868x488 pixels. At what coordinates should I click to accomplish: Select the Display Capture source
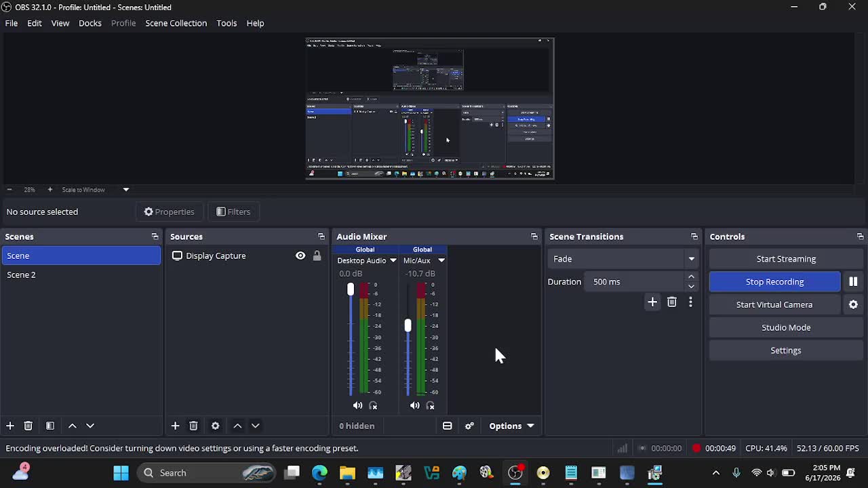click(216, 256)
